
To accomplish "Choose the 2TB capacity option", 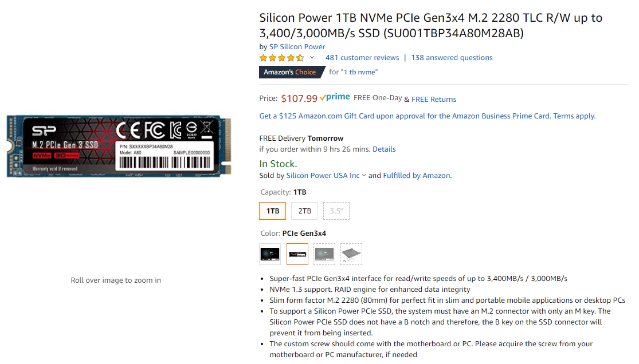I will coord(304,211).
